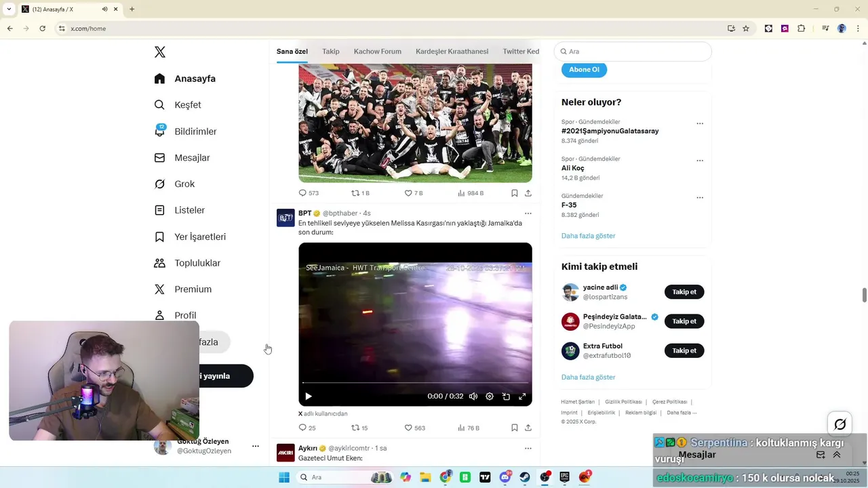The width and height of the screenshot is (868, 488).
Task: Open account menu for Göktuğ Özleyen
Action: tap(256, 446)
